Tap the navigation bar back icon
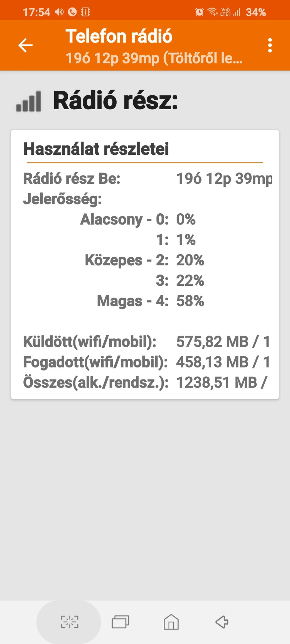Screen dimensions: 290x644 point(222,622)
